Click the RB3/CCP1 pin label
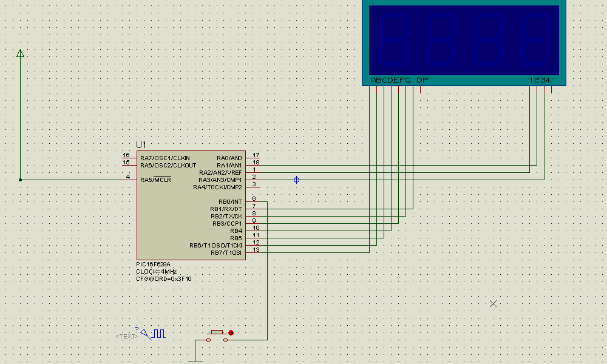Viewport: 607px width, 364px height. tap(227, 224)
